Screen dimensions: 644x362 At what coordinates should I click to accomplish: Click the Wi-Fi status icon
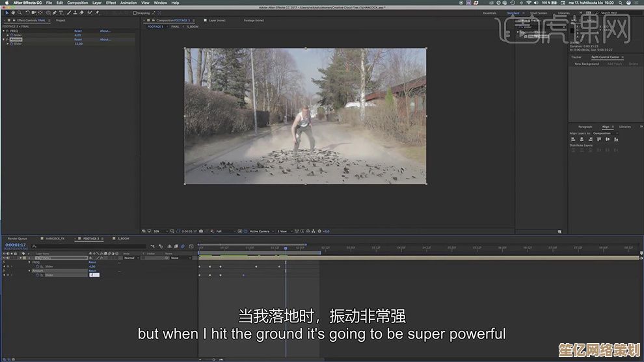[x=529, y=3]
